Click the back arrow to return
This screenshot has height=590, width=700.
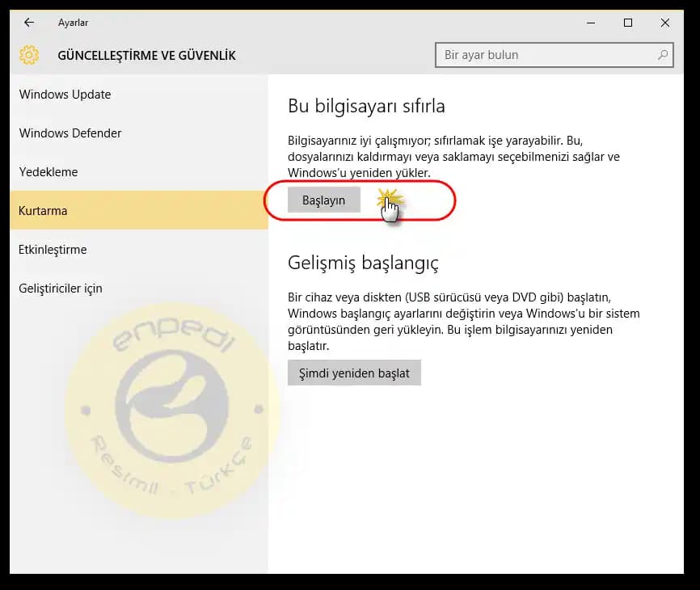29,23
